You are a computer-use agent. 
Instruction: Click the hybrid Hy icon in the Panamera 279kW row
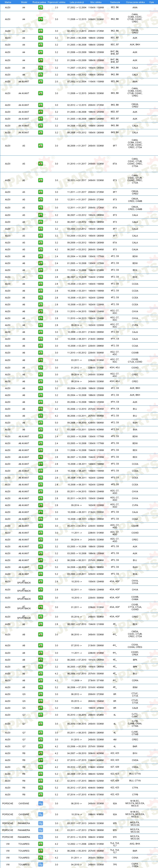tap(40, 830)
